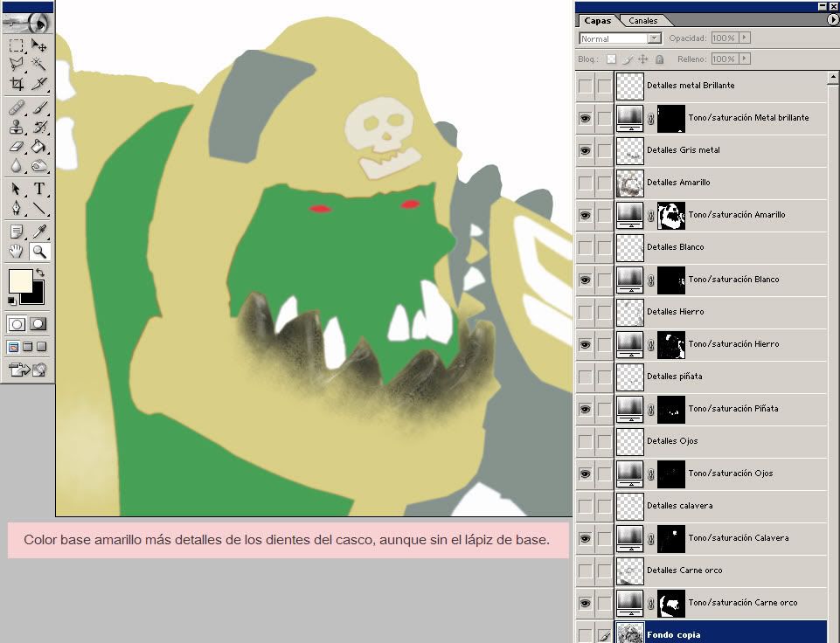Select the Clone Stamp tool
The height and width of the screenshot is (643, 840).
click(17, 128)
